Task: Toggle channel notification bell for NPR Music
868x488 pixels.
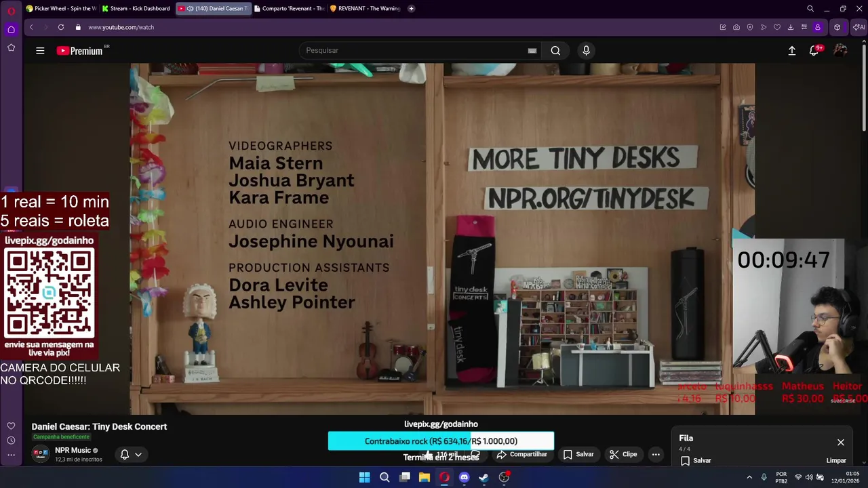Action: point(125,454)
